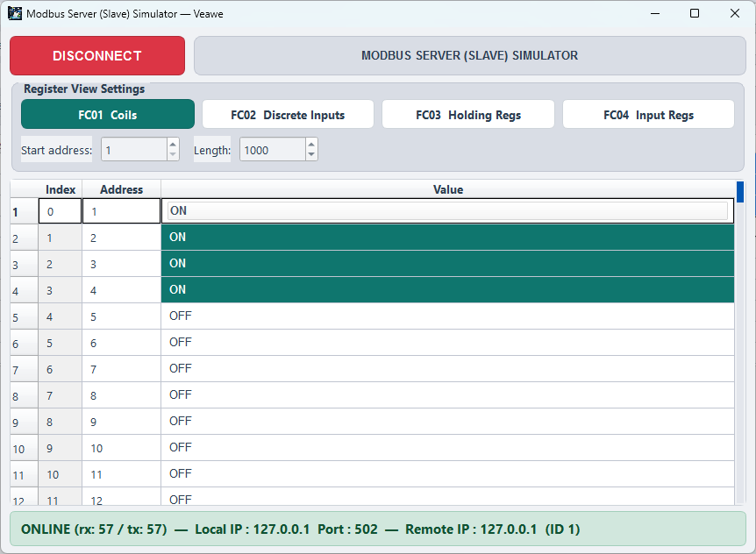
Task: Decrease the Start address with the down arrow
Action: (x=173, y=154)
